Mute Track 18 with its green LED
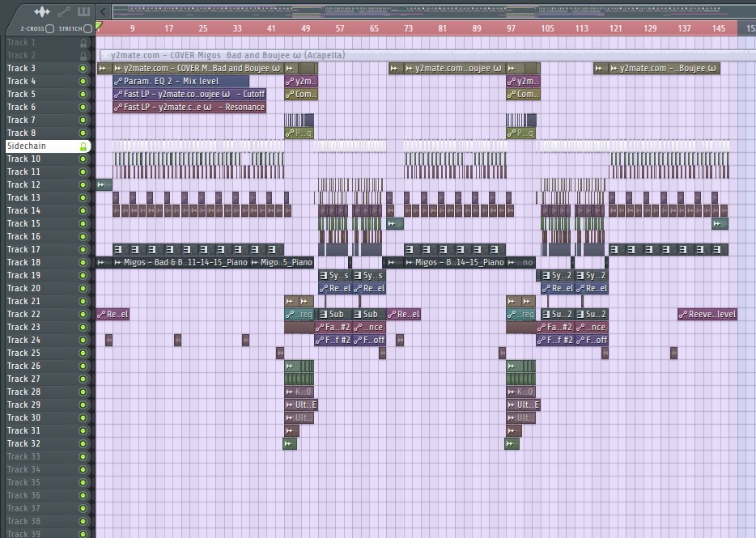Image resolution: width=756 pixels, height=538 pixels. 83,262
